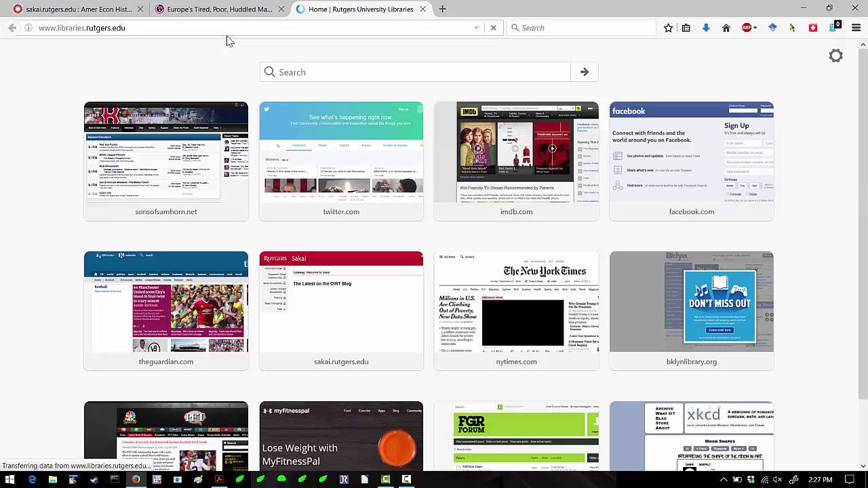
Task: Click the new tab page Search field
Action: [x=415, y=72]
